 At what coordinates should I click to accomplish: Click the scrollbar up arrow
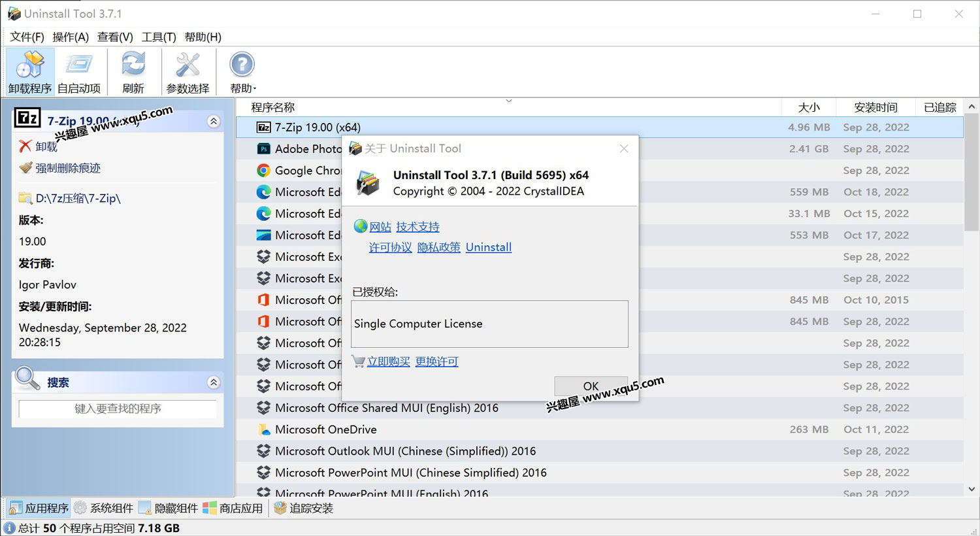972,107
